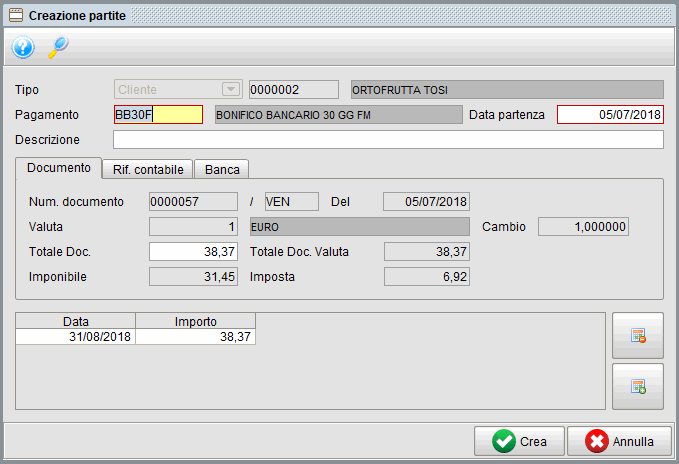This screenshot has height=464, width=679.
Task: Click the Cambio field 1,000000
Action: 583,226
